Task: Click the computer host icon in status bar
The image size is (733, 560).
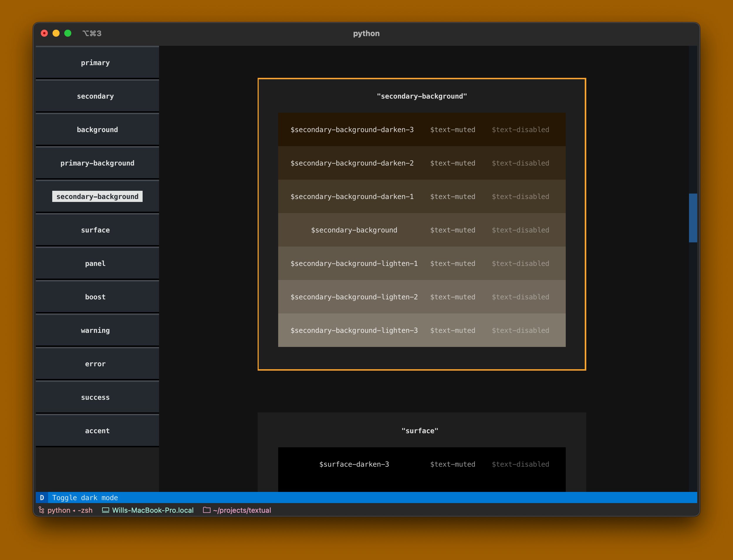Action: [105, 510]
